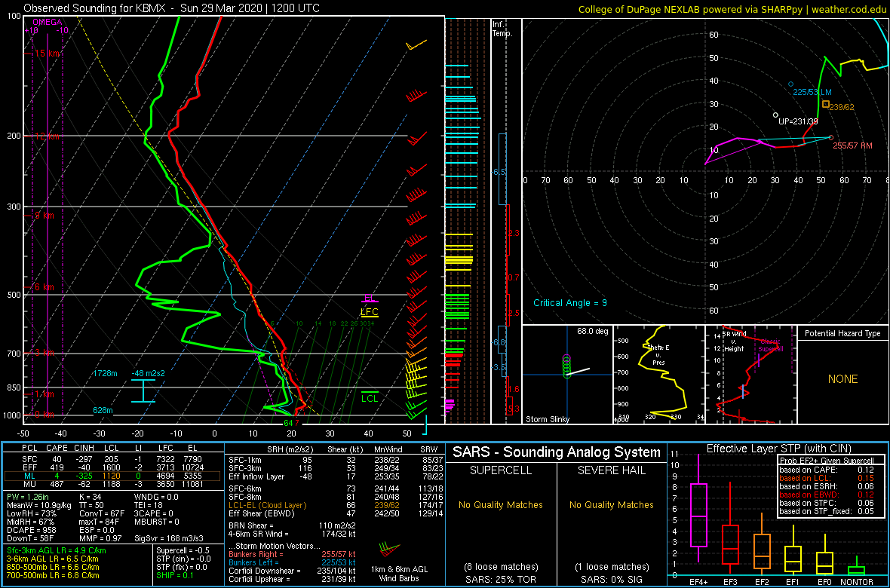Click the green LCL marker on the skew-T
The width and height of the screenshot is (890, 588).
370,397
